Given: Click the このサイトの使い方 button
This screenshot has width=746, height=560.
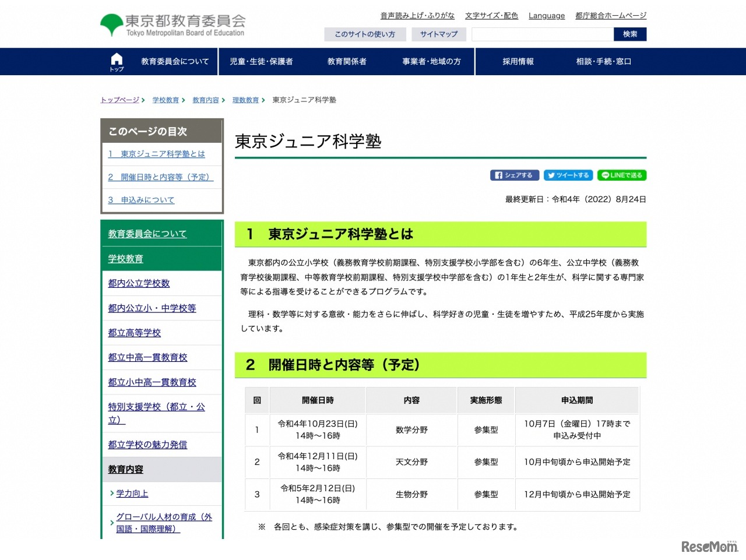Looking at the screenshot, I should point(365,34).
